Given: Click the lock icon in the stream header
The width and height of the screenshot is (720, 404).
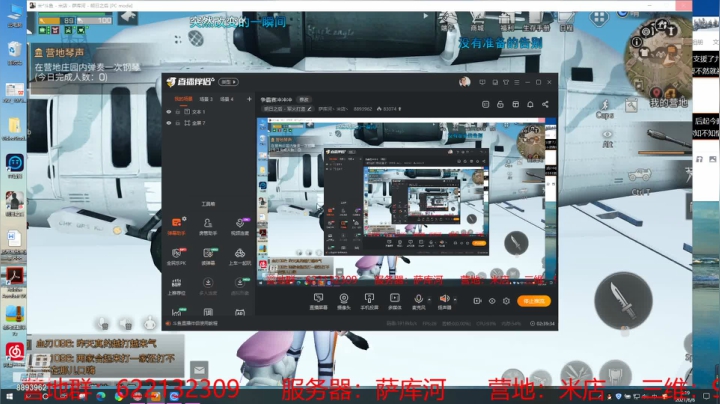Looking at the screenshot, I should 501,105.
